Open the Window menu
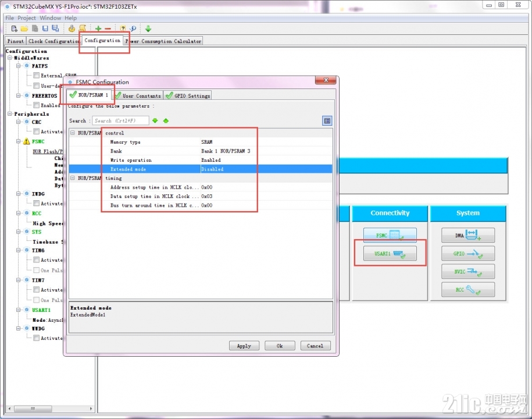This screenshot has height=419, width=532. 50,18
